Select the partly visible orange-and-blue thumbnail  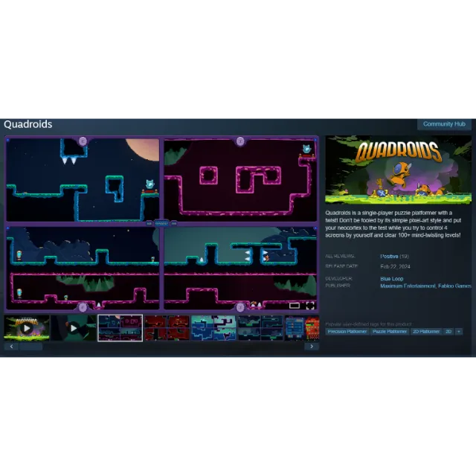coord(302,328)
